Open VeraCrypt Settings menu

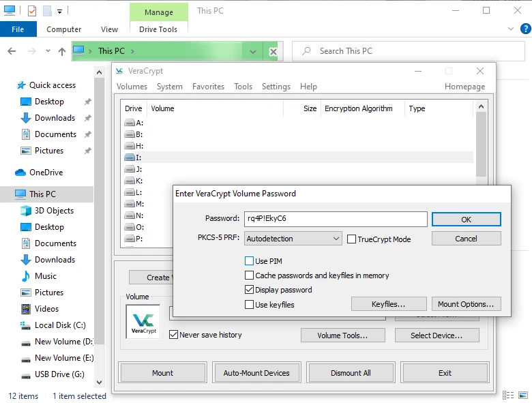click(276, 87)
